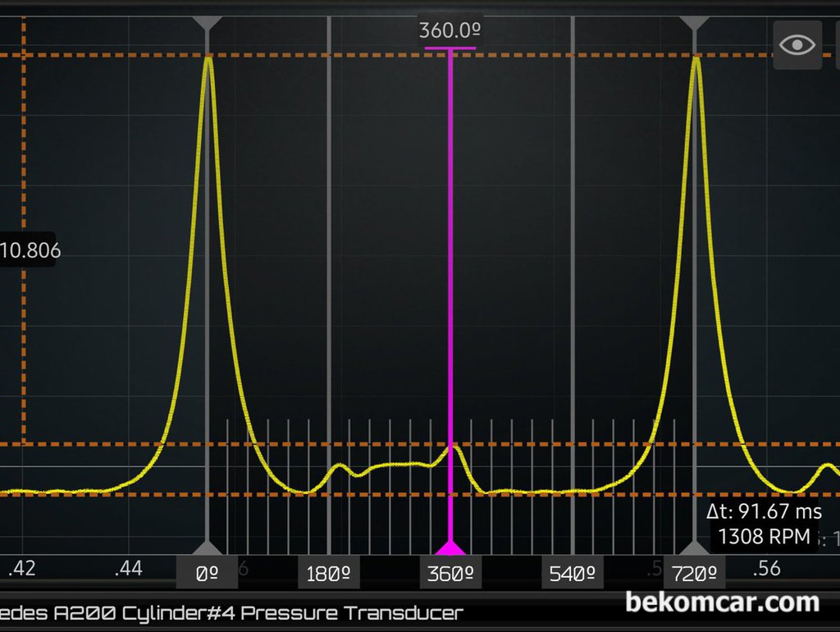Screen dimensions: 840x632
Task: Grab the magenta triangle at cursor base
Action: pos(450,547)
